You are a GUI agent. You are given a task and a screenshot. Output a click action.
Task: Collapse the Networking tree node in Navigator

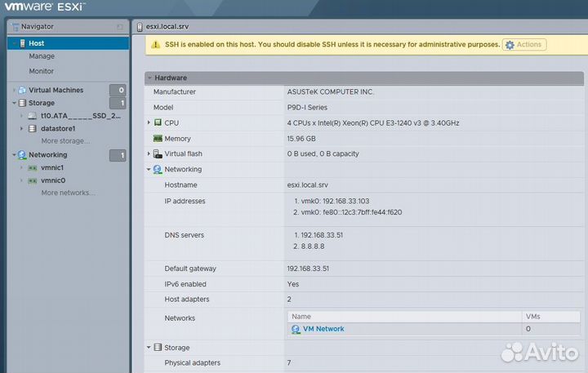click(14, 155)
